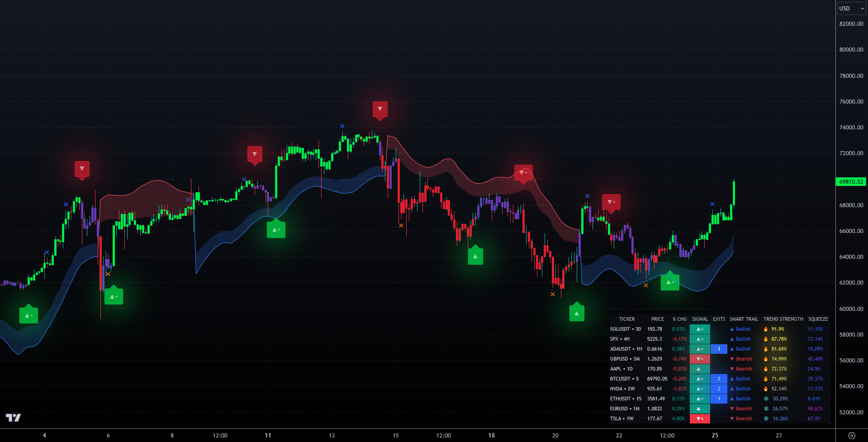868x442 pixels.
Task: Open the USD currency dropdown
Action: tap(851, 8)
